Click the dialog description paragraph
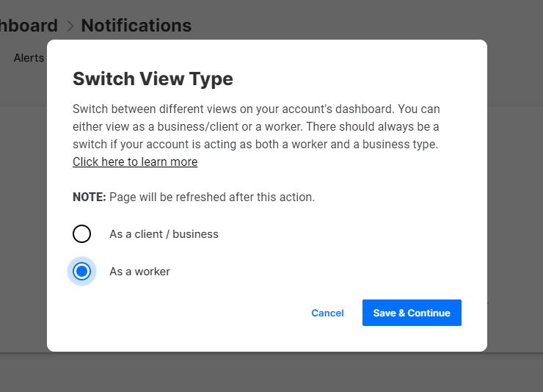This screenshot has height=392, width=543. click(x=256, y=126)
